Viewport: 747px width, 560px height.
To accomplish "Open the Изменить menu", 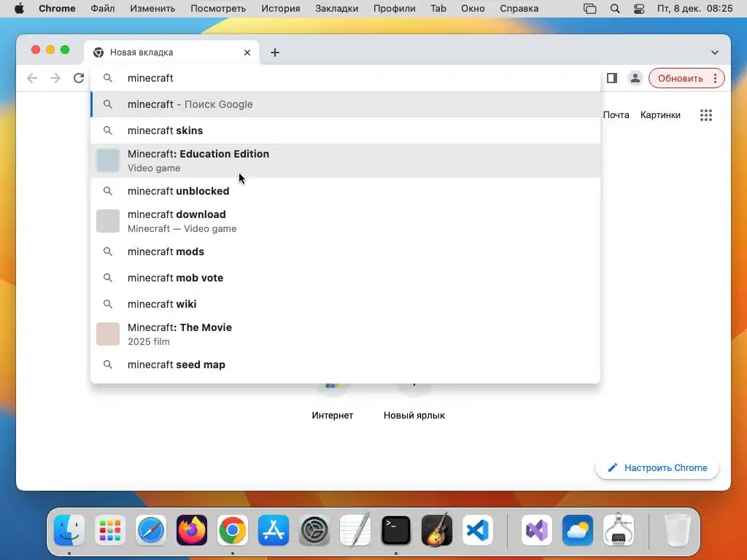I will coord(152,9).
